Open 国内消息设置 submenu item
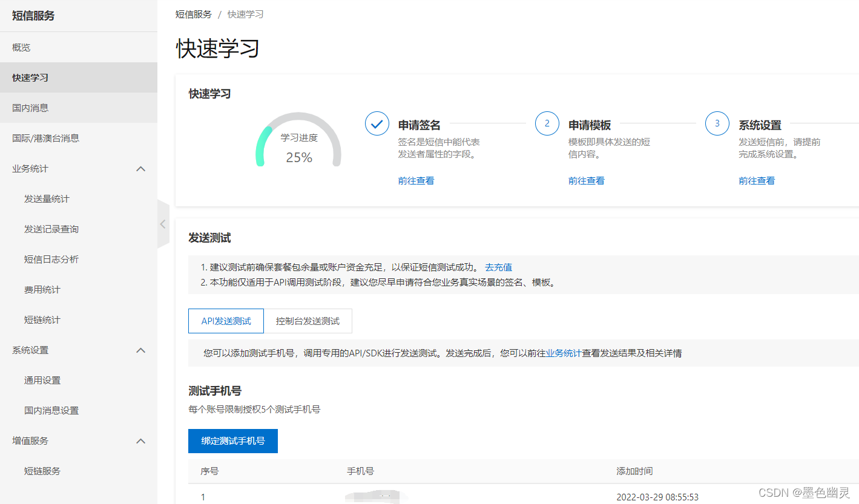The image size is (859, 504). click(x=79, y=410)
